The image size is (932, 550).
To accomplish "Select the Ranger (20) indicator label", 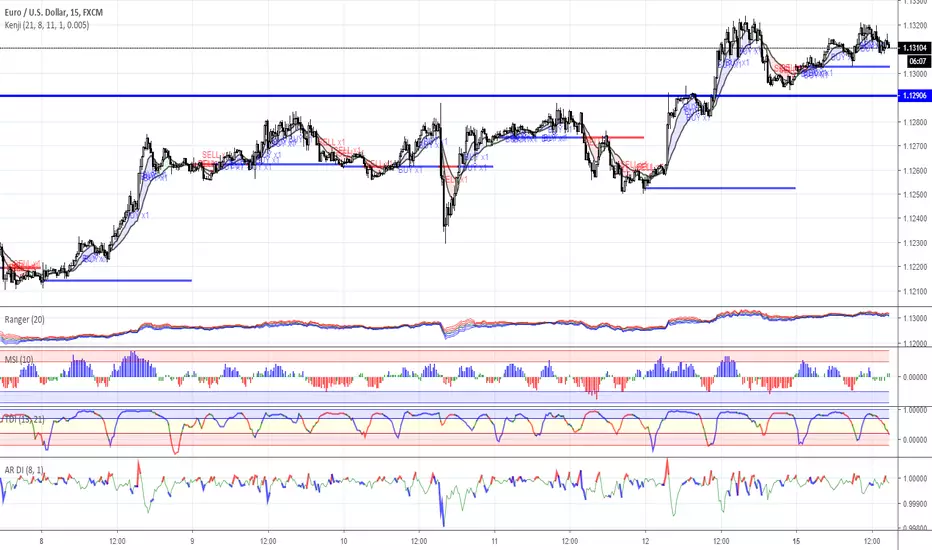I will pyautogui.click(x=24, y=320).
